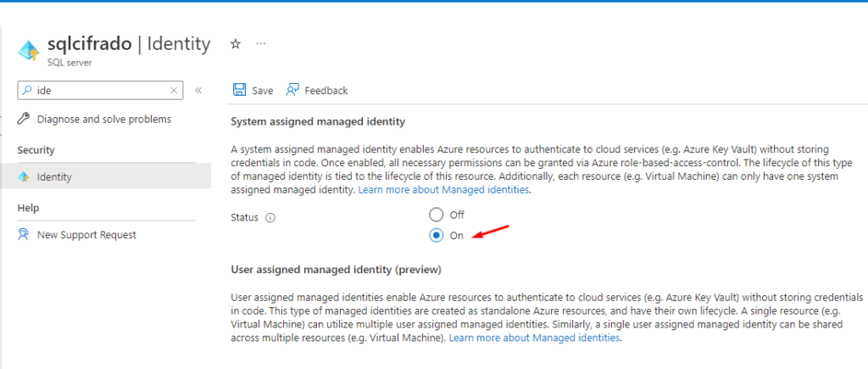Click the New Support Request headset icon
The width and height of the screenshot is (868, 369).
pos(23,234)
